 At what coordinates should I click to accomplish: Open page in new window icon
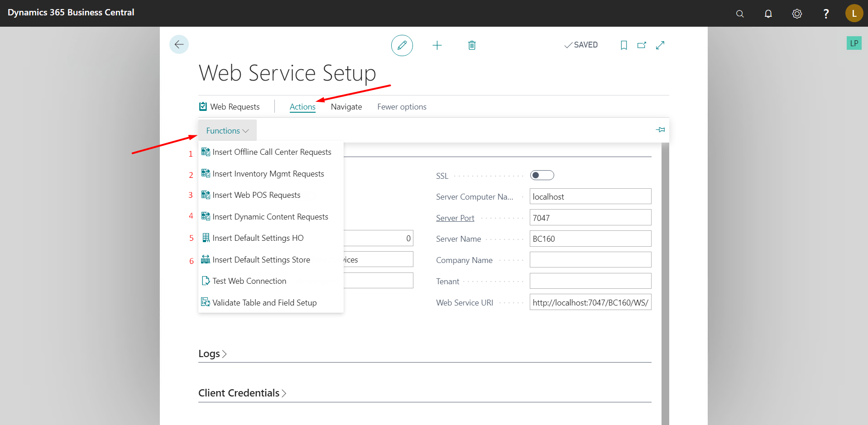point(642,45)
